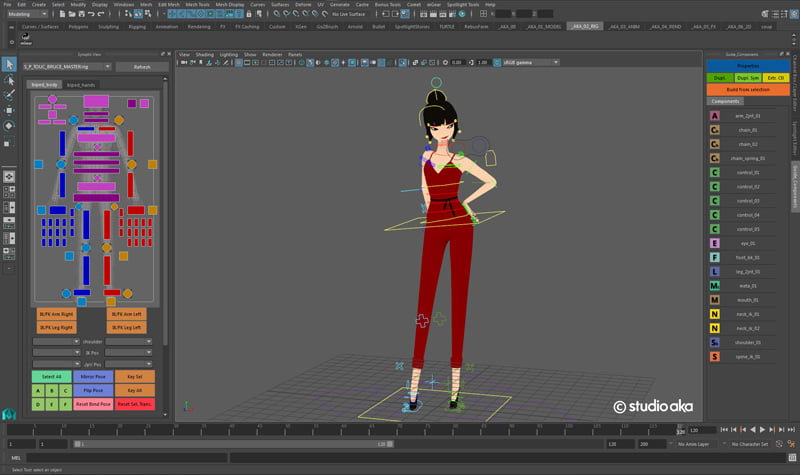This screenshot has height=475, width=800.
Task: Click the Reset Bind Pose button
Action: 93,404
